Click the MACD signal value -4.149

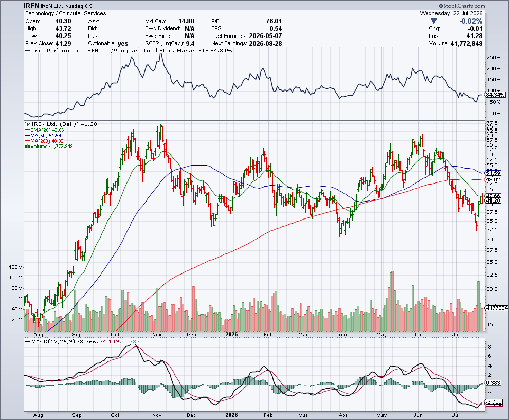coord(110,342)
